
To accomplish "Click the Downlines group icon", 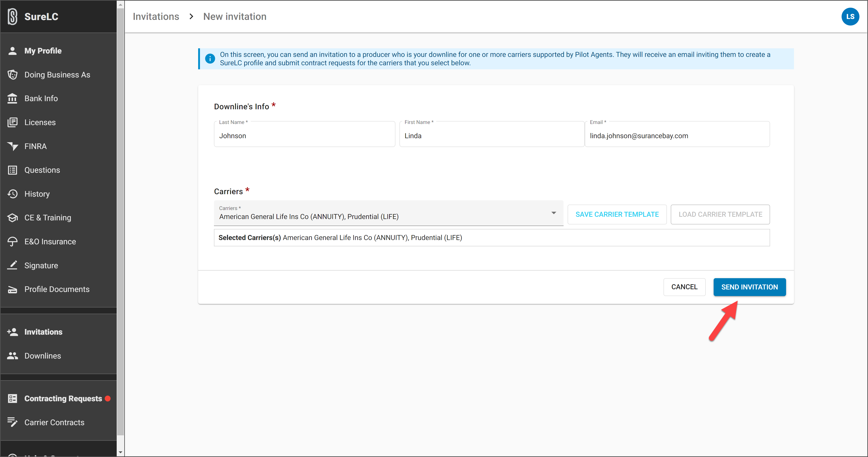I will 12,356.
